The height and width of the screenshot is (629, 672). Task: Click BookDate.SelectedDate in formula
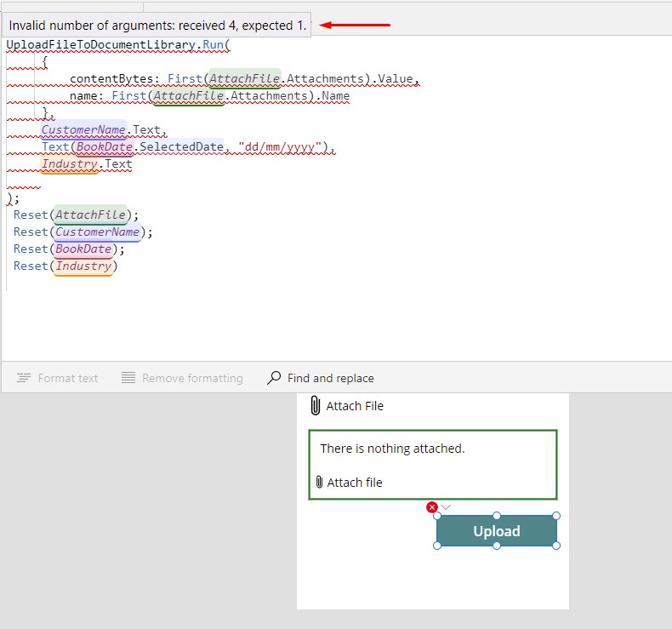(x=150, y=146)
